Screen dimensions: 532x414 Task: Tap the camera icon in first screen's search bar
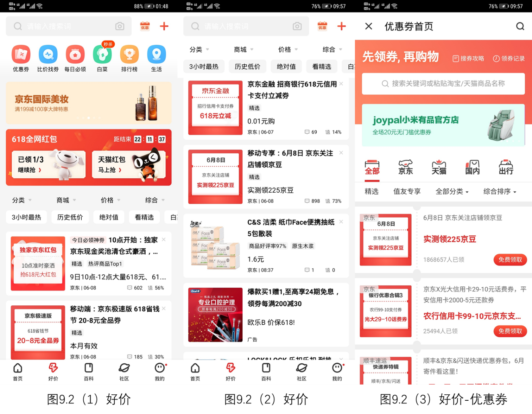[120, 26]
